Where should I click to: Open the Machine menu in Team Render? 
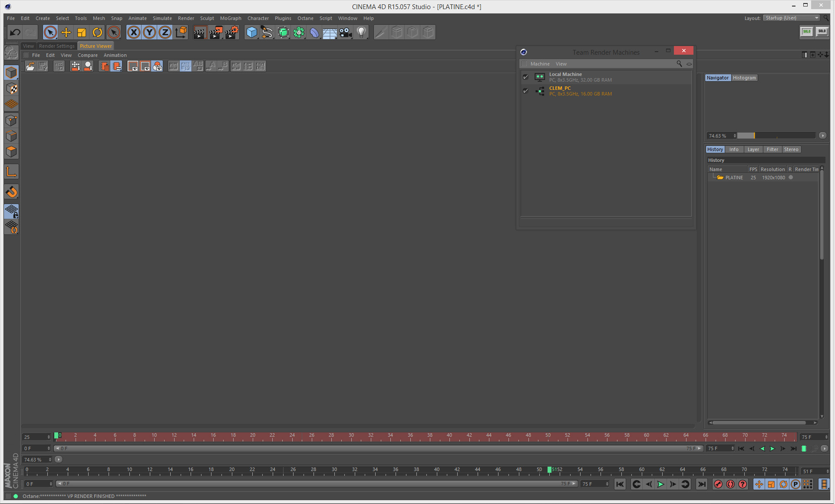pyautogui.click(x=540, y=64)
